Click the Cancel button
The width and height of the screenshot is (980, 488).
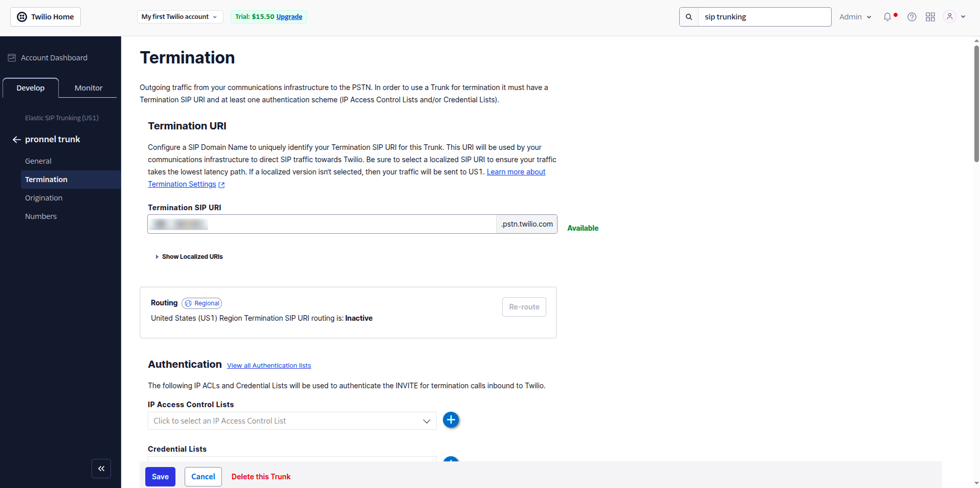click(x=203, y=477)
